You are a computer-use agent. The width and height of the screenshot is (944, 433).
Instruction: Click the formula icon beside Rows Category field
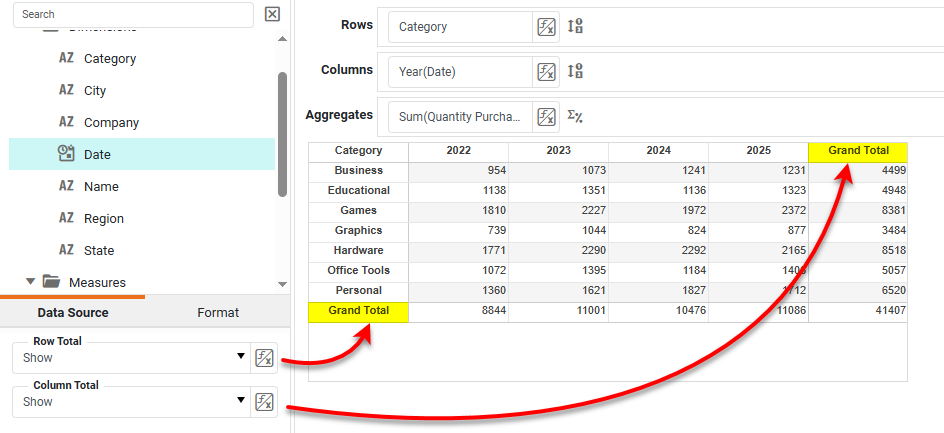[x=546, y=27]
